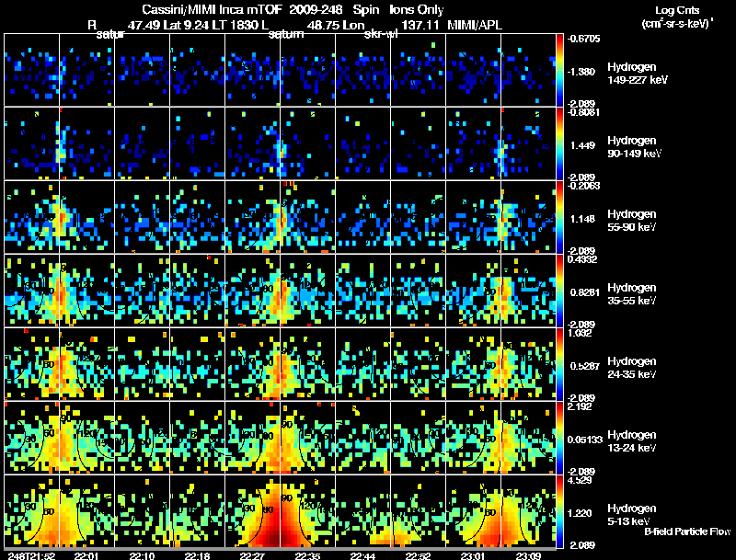The width and height of the screenshot is (736, 560).
Task: Click the 'Lat 9.24' header value
Action: (186, 25)
